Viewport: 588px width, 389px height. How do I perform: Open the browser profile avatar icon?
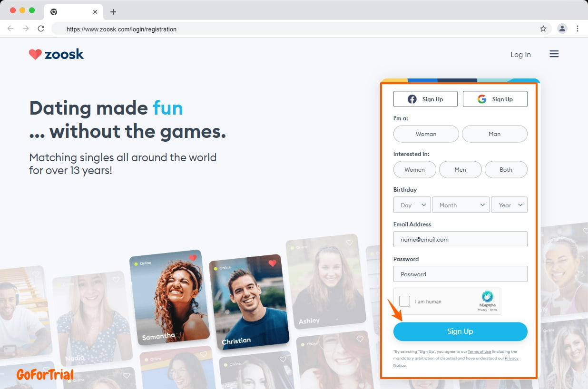[562, 29]
